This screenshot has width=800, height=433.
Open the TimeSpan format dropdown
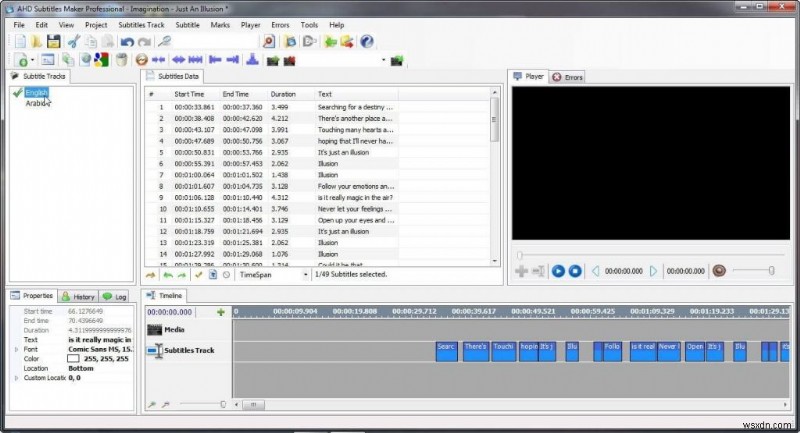point(306,274)
